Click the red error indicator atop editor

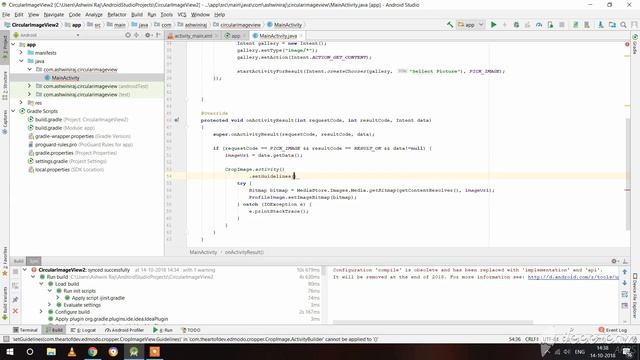pyautogui.click(x=627, y=44)
